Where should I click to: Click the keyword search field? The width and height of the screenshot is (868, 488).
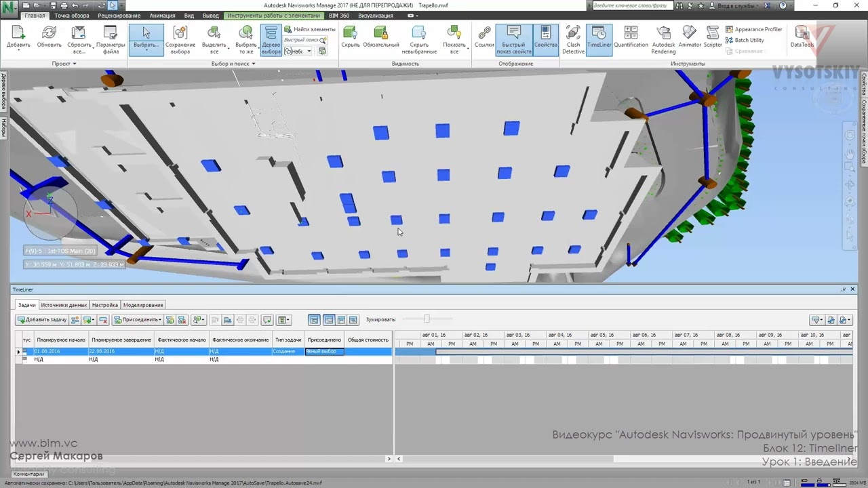(632, 5)
